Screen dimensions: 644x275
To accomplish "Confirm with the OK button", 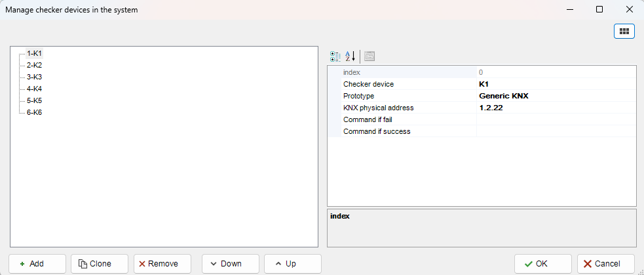I will coord(542,264).
